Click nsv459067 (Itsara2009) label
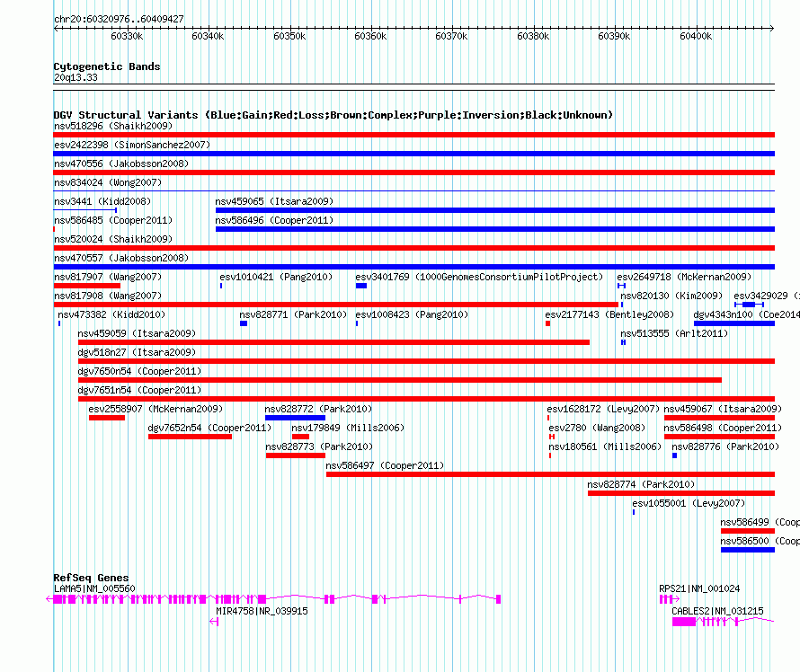This screenshot has width=800, height=672. 723,409
